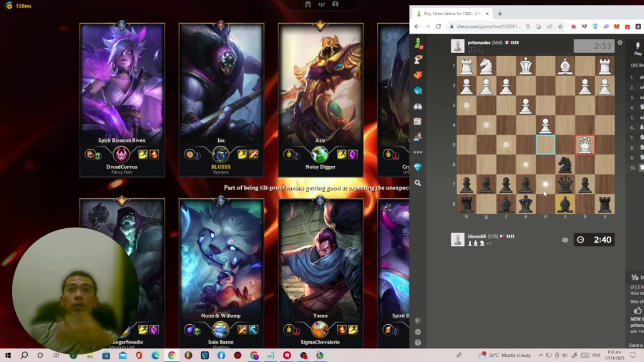This screenshot has width=644, height=362.
Task: Click the thumbs up icon in chat panel
Action: [637, 310]
